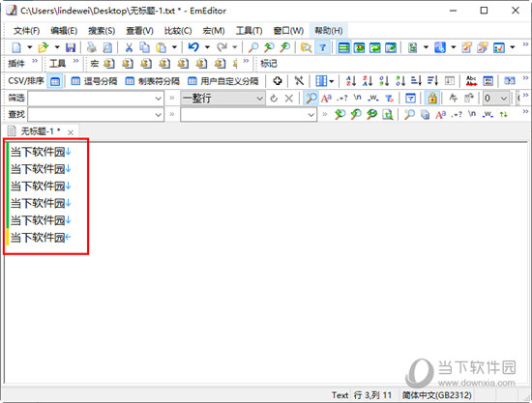Click the sort Z to A icon
This screenshot has width=532, height=403.
[x=368, y=80]
